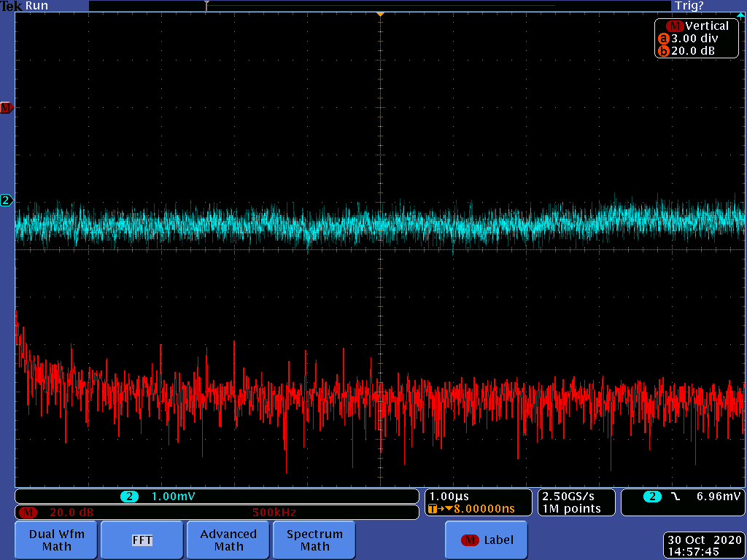Select the red M math waveform marker
This screenshot has width=747, height=560.
[6, 108]
